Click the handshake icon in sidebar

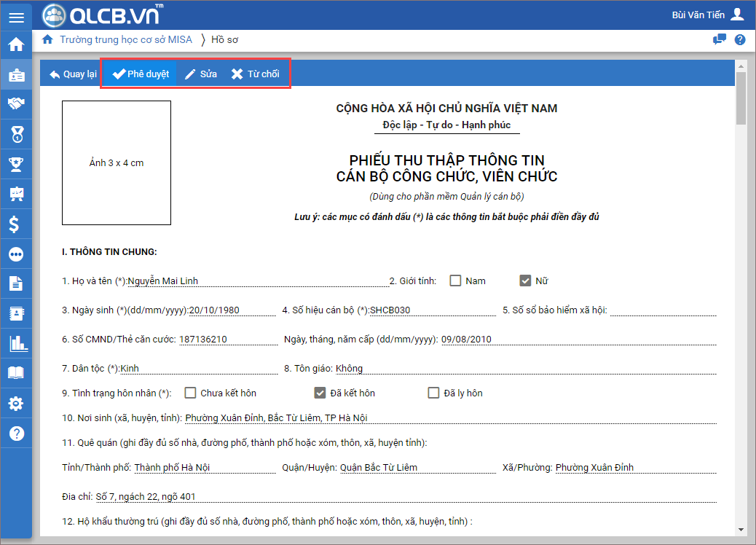pyautogui.click(x=15, y=104)
